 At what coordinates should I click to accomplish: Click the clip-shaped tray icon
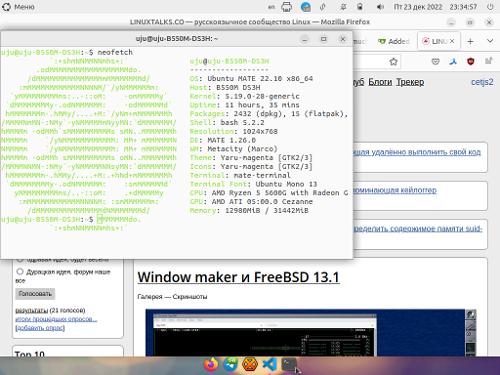point(323,7)
